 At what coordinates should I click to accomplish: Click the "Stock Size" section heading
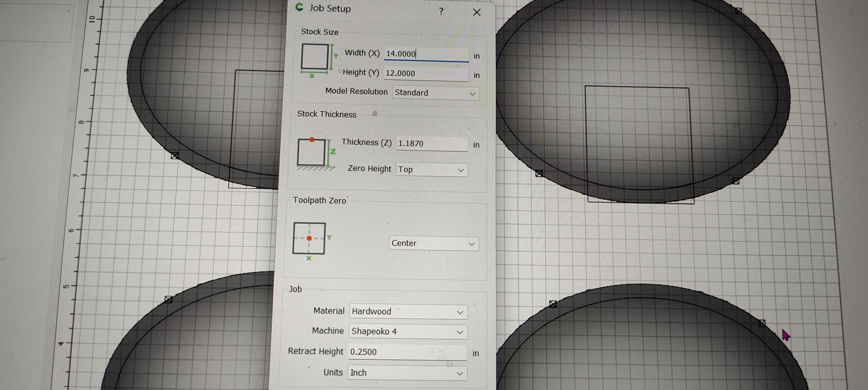320,32
